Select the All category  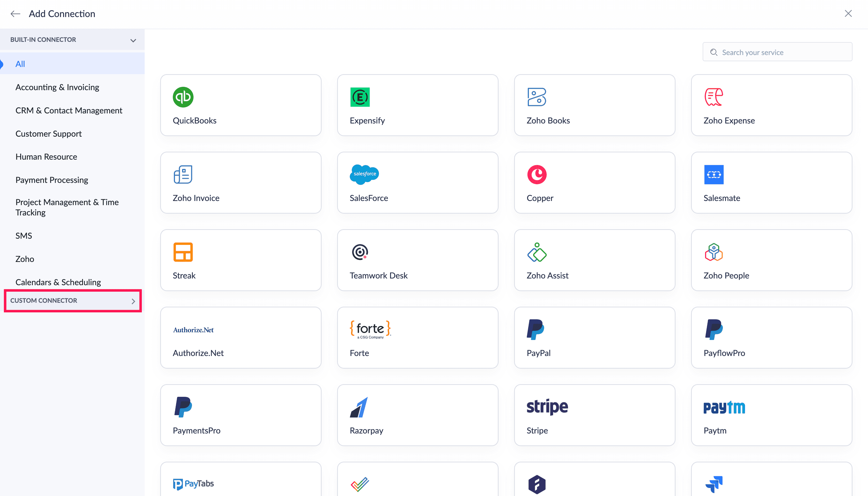tap(20, 64)
